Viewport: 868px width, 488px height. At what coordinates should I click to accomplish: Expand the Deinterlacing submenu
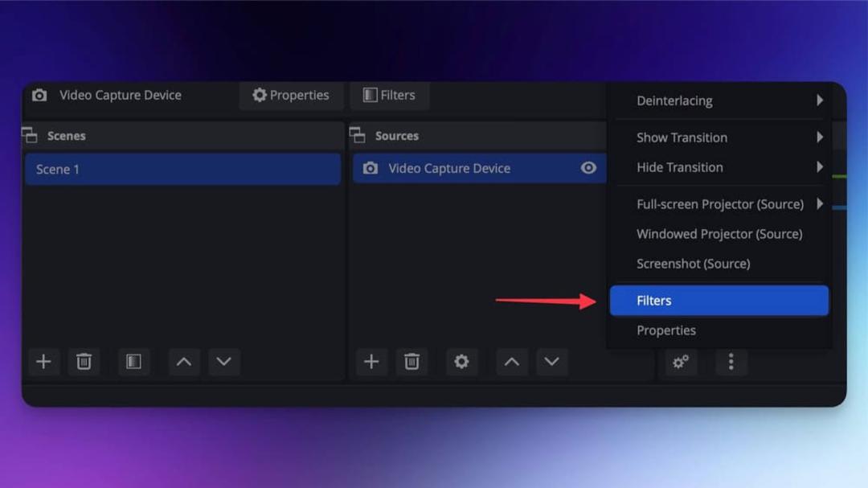[x=719, y=100]
